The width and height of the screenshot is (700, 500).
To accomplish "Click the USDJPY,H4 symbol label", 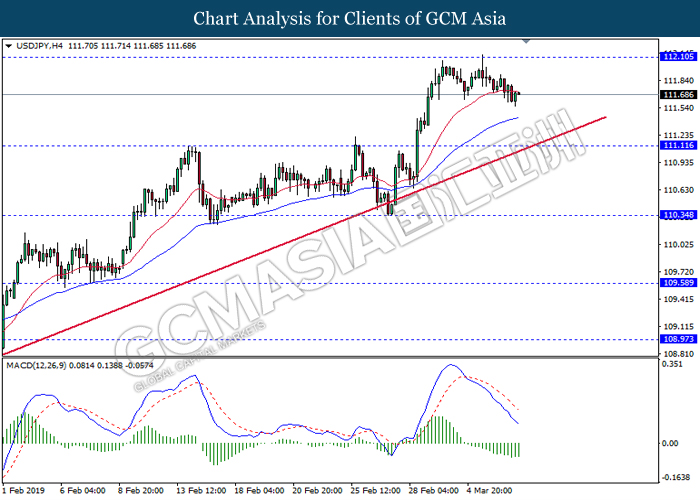I will [x=40, y=46].
